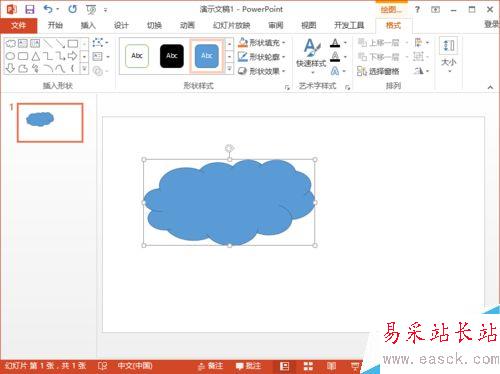Apply the black filled Abc shape style
The height and width of the screenshot is (374, 500).
pyautogui.click(x=172, y=56)
